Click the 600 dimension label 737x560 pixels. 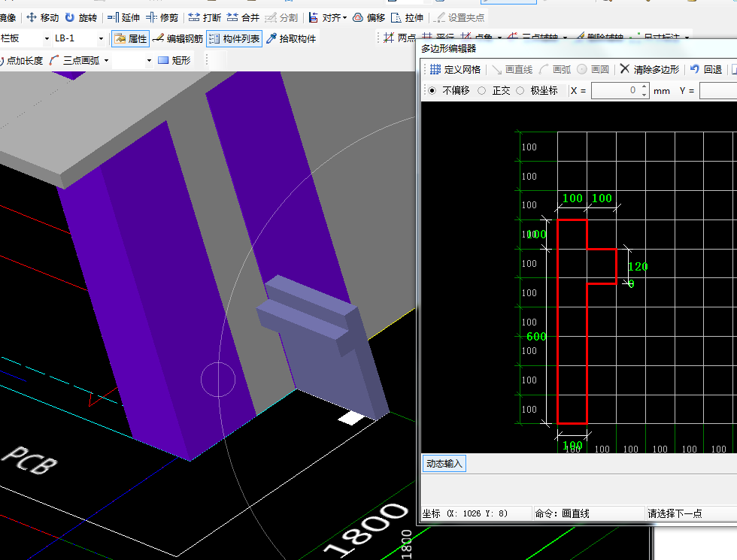coord(536,337)
